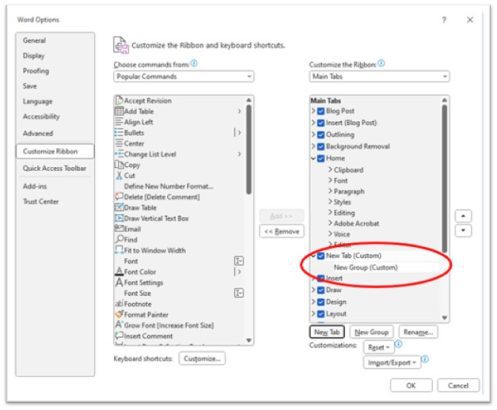The height and width of the screenshot is (410, 497).
Task: Click the New Group button
Action: [372, 332]
